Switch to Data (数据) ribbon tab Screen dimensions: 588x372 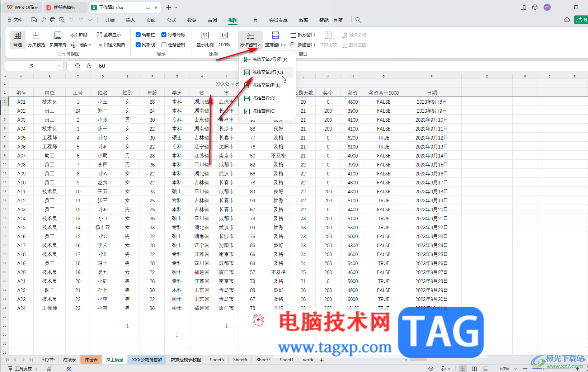click(x=192, y=20)
